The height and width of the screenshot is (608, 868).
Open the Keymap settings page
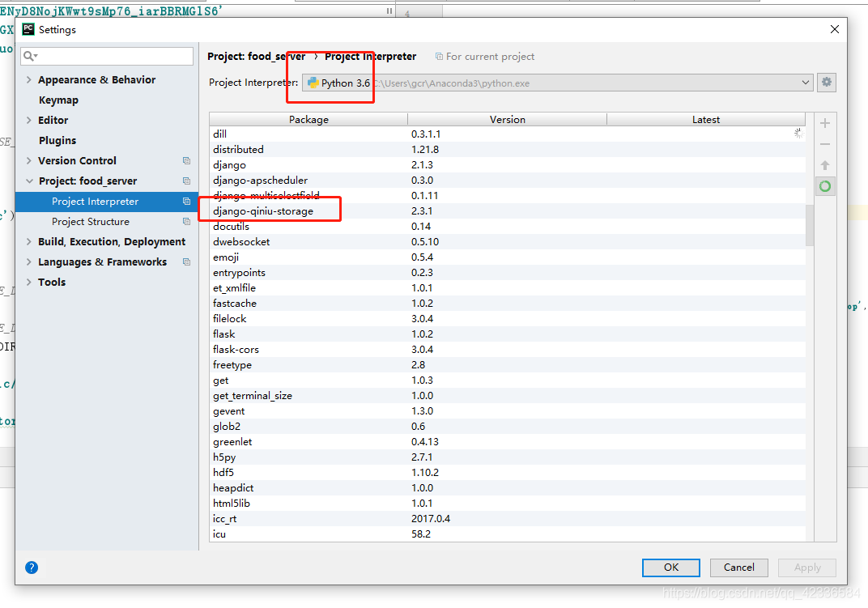pos(58,100)
